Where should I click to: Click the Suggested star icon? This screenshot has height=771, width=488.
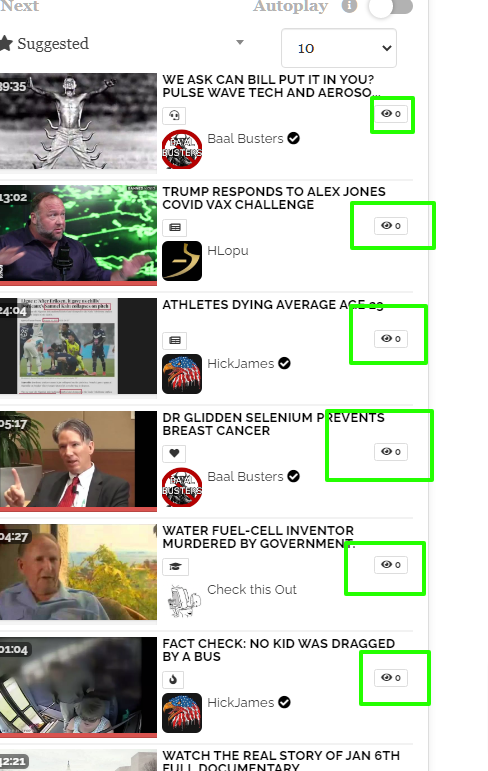(x=6, y=43)
